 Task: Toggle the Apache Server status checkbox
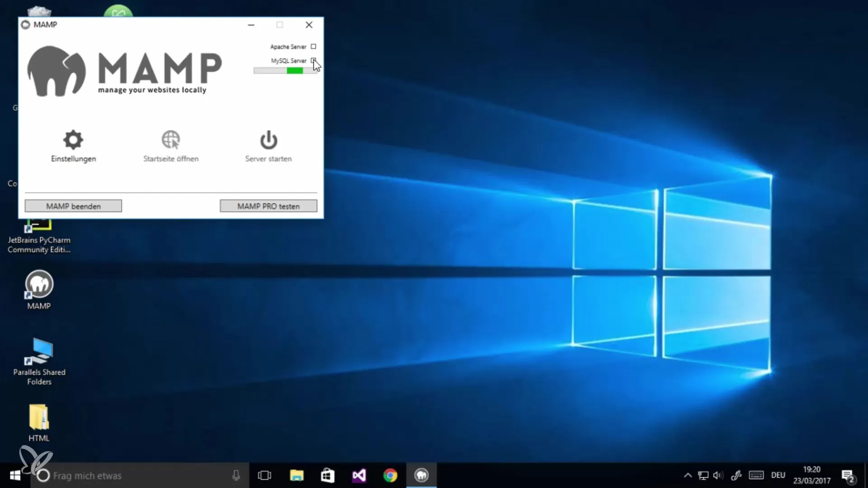[x=313, y=47]
